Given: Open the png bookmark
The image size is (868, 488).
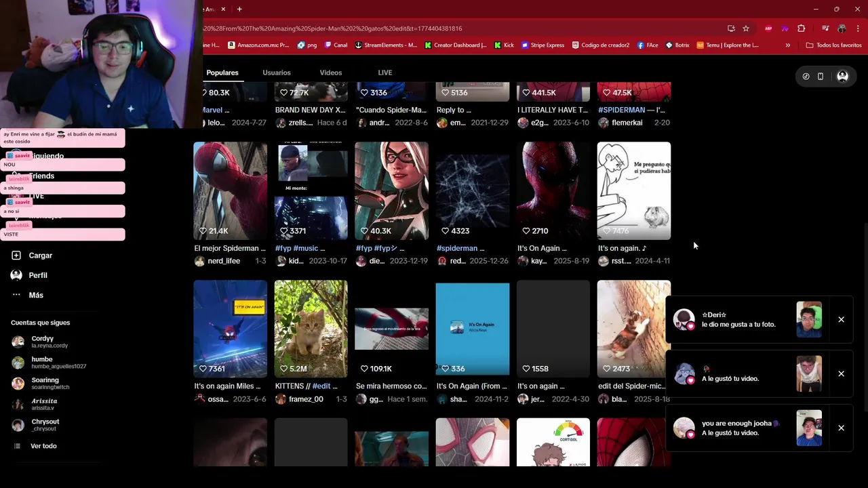Looking at the screenshot, I should [307, 45].
